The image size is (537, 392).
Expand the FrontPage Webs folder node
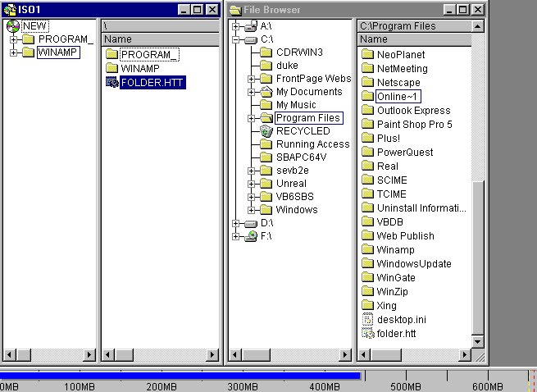(252, 79)
